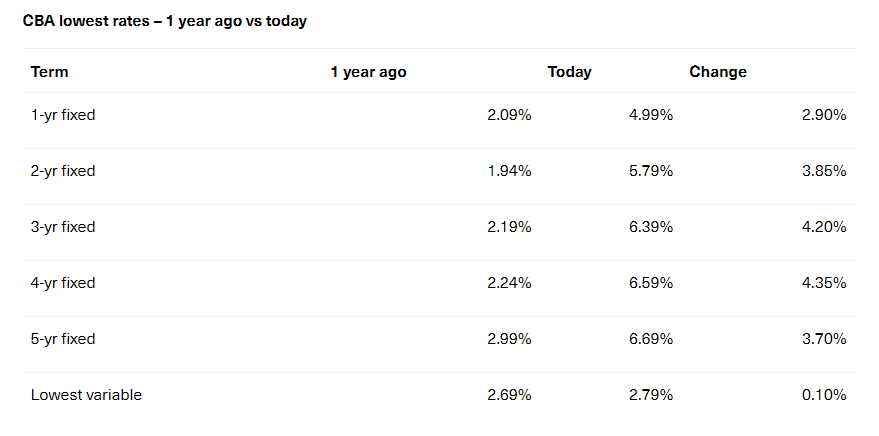Click the 4.99% today rate cell
The width and height of the screenshot is (879, 436).
(x=650, y=115)
